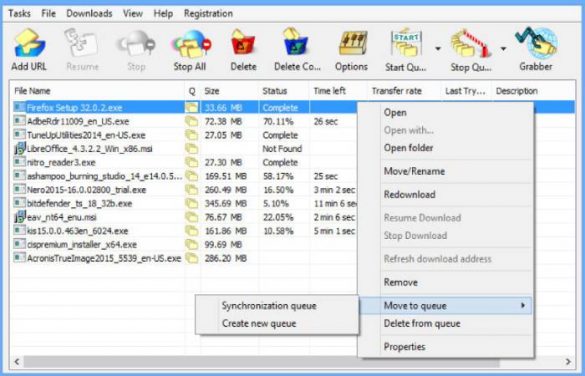Screen dimensions: 585x376
Task: Click the scrollbar left arrow
Action: point(16,361)
